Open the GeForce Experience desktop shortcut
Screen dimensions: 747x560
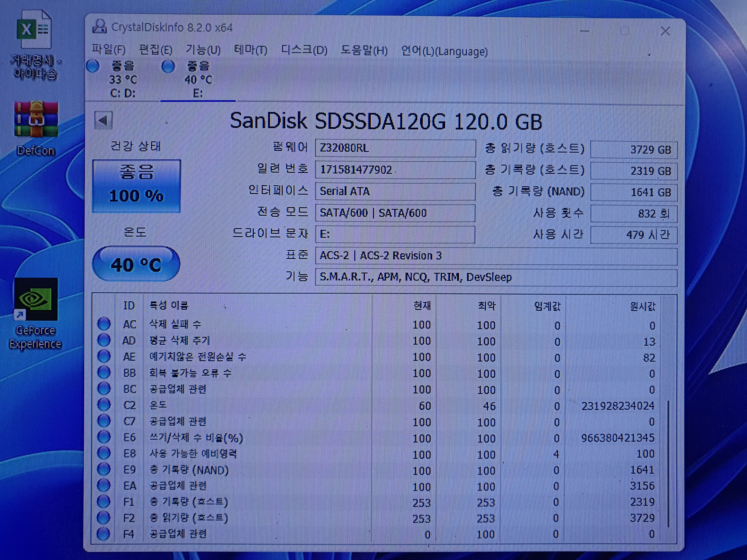tap(35, 314)
